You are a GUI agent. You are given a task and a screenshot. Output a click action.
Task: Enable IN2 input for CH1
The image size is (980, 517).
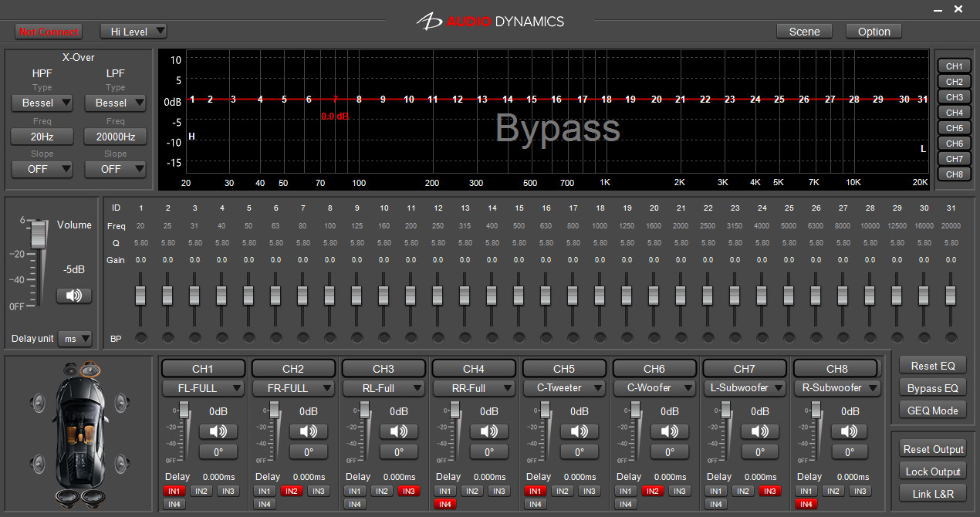(201, 491)
